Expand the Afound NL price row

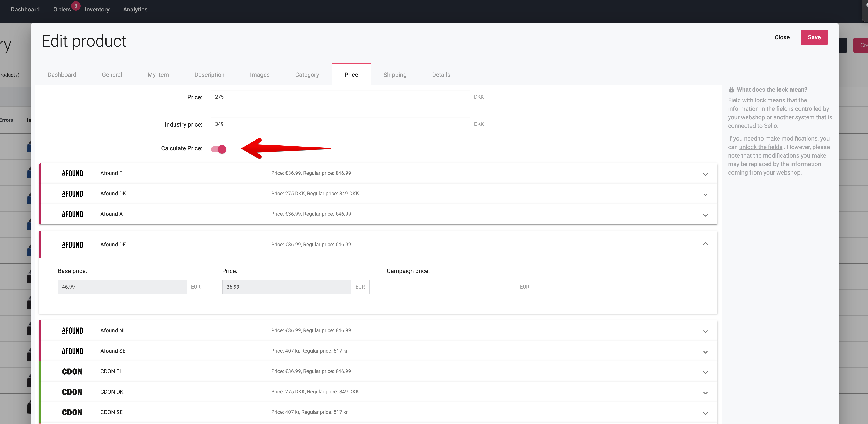(705, 332)
